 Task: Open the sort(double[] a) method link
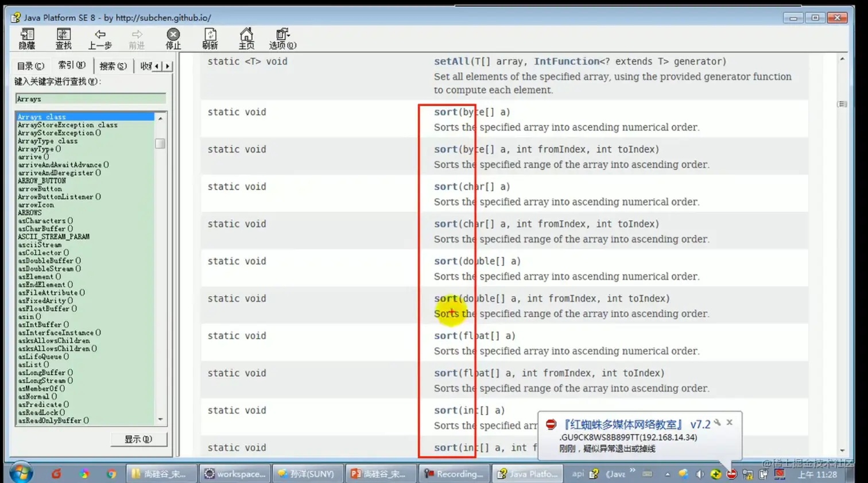point(445,261)
